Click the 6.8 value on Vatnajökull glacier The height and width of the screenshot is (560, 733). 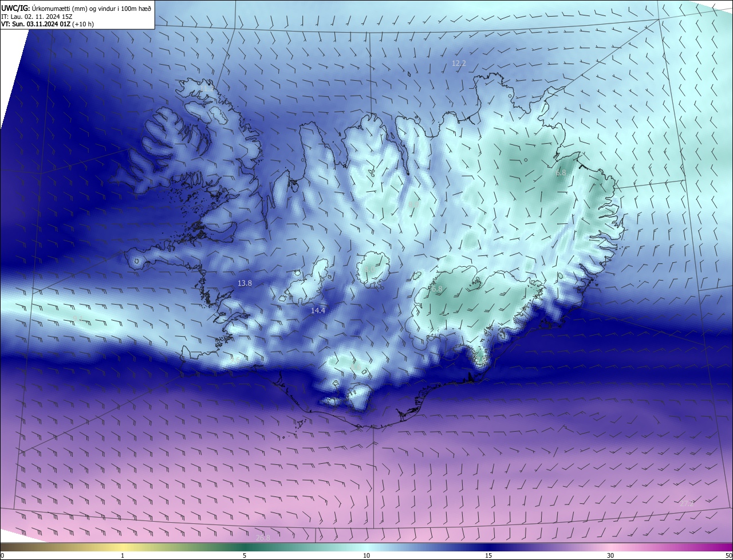(x=437, y=289)
